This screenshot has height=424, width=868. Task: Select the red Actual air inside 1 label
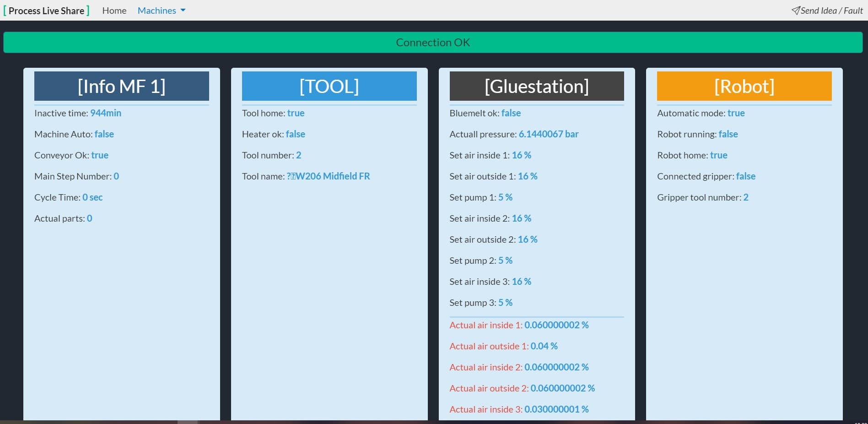pos(485,325)
